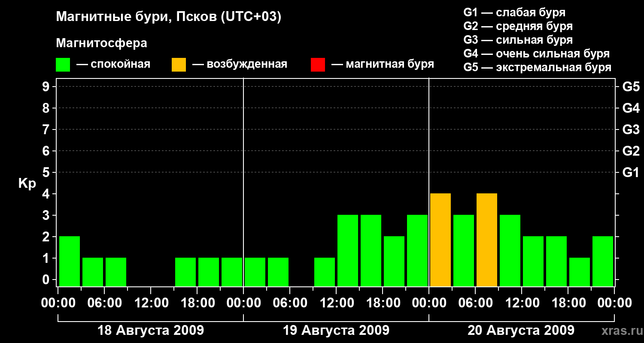Click the '18:00' time label above 18 Августа
Viewport: 644px width, 343px height.
197,303
